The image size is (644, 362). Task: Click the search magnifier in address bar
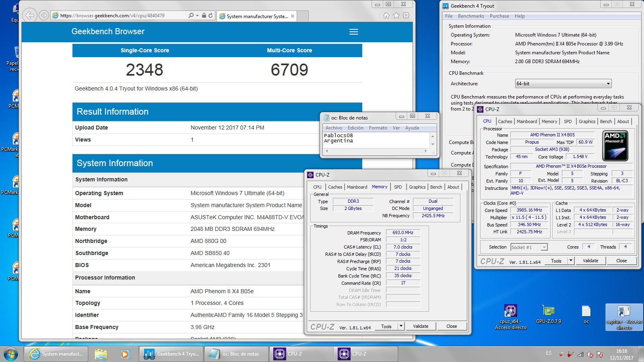coord(191,15)
